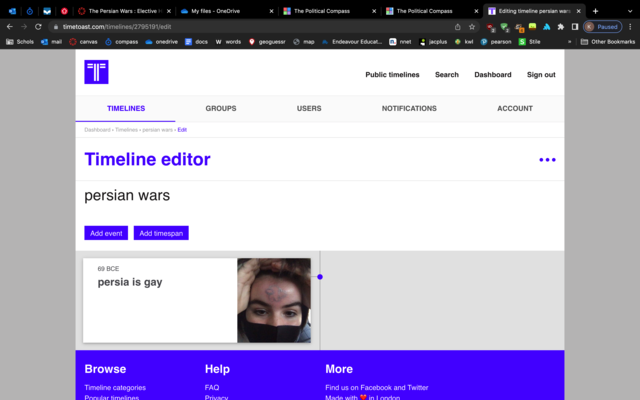Screen dimensions: 640x400
Task: Open the jacplus bookmark
Action: tap(433, 42)
